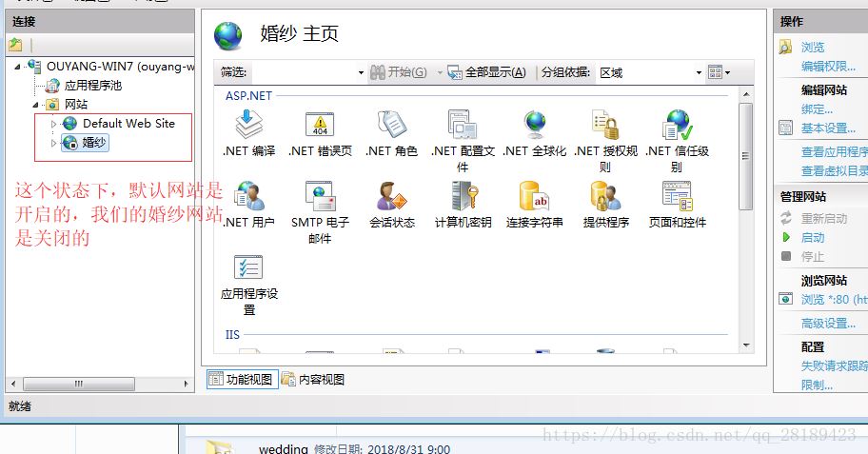Open the .NET 错误页 icon
The width and height of the screenshot is (868, 454).
pyautogui.click(x=320, y=126)
